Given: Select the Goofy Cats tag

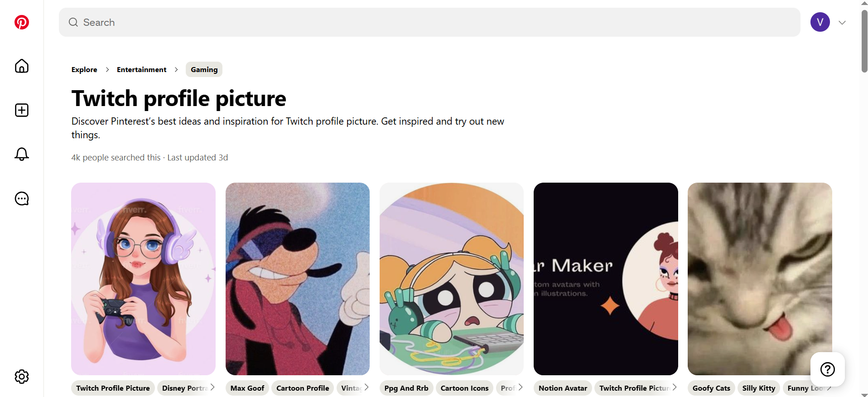Looking at the screenshot, I should pyautogui.click(x=711, y=387).
